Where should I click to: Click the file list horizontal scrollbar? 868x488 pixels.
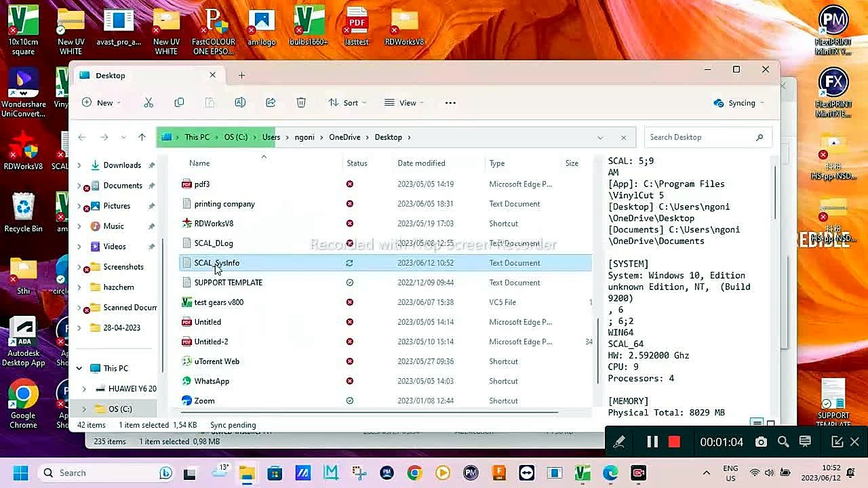click(x=370, y=411)
